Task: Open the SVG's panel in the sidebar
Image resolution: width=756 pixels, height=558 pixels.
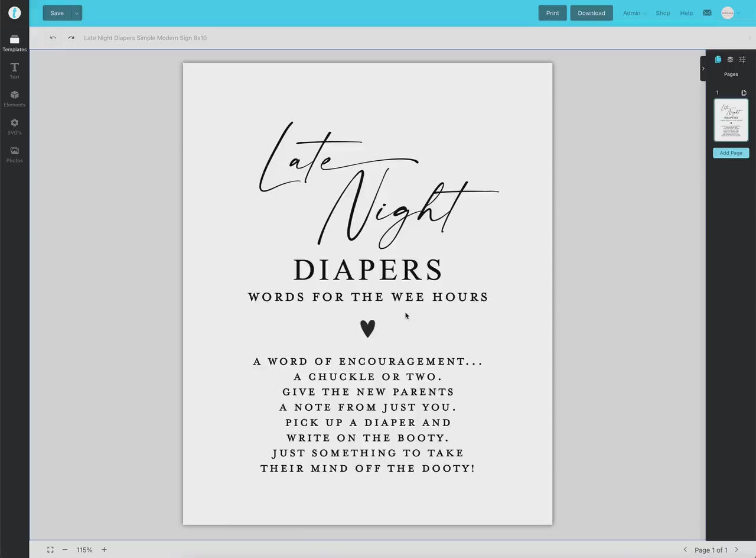Action: pyautogui.click(x=14, y=126)
